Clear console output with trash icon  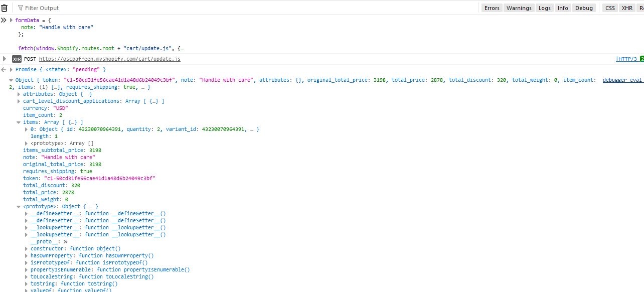(4, 8)
